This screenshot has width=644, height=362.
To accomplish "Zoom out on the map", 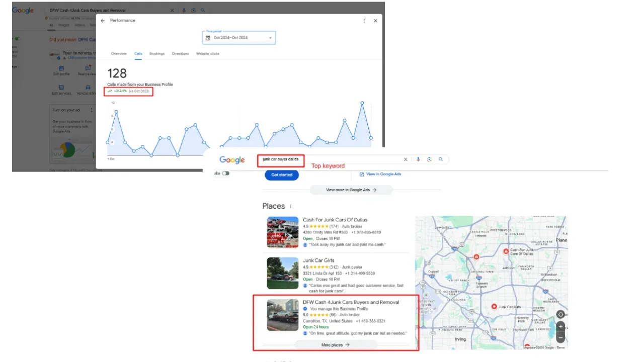I will coord(560,338).
